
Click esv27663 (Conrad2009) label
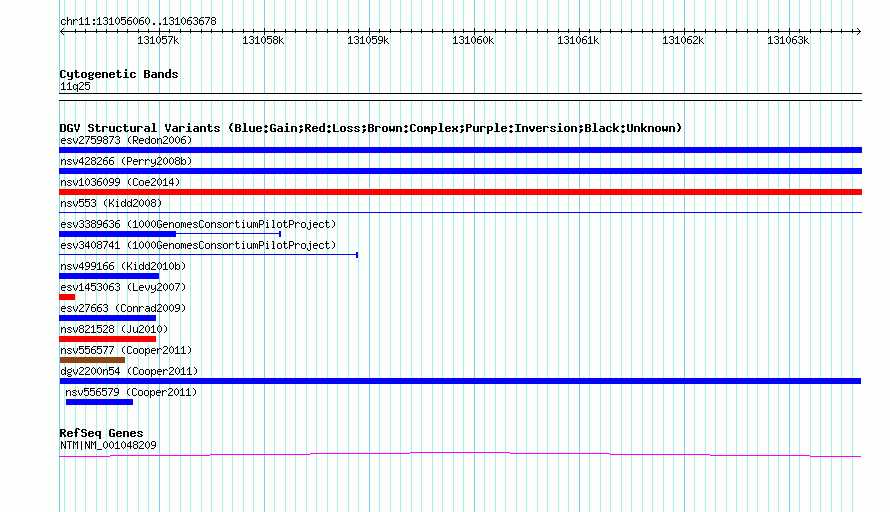tap(123, 308)
